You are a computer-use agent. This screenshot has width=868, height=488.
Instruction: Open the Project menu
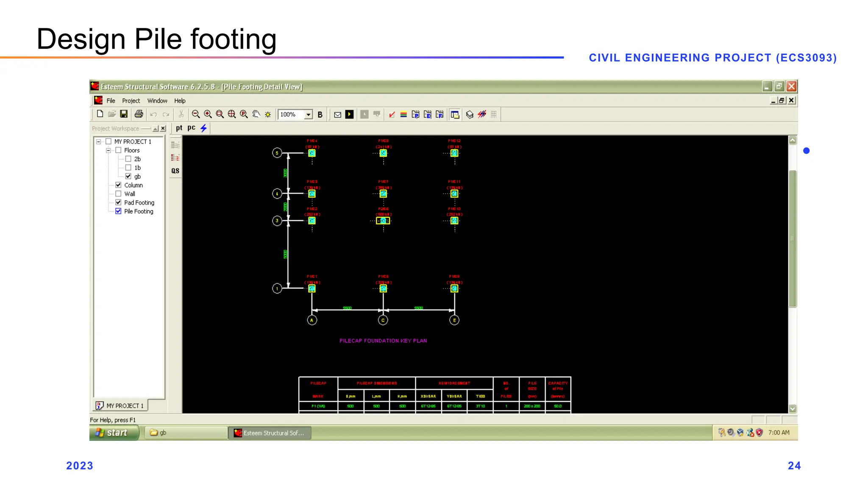pyautogui.click(x=131, y=101)
